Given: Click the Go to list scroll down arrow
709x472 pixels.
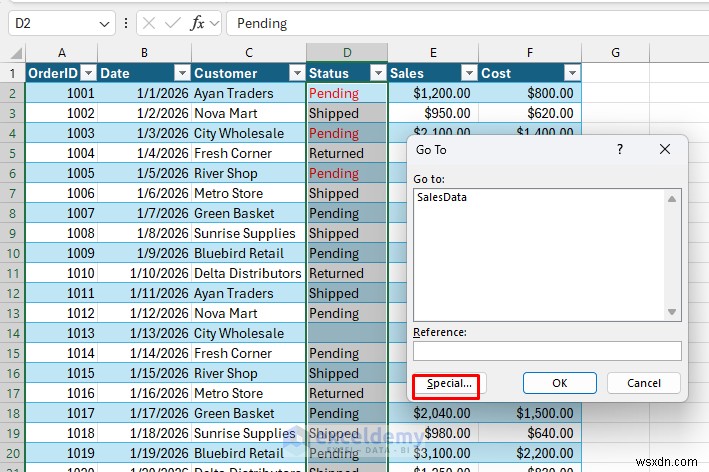Looking at the screenshot, I should tap(672, 312).
